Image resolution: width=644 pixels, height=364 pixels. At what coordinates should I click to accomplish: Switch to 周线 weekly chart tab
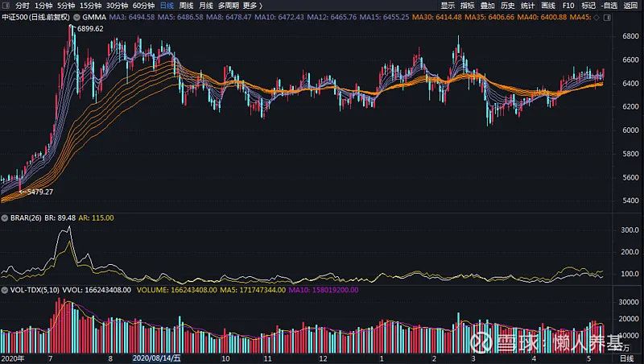click(x=186, y=6)
